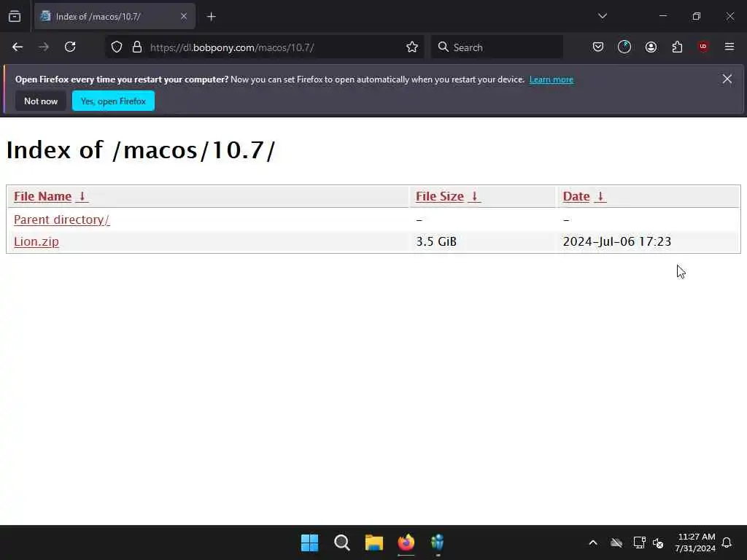The width and height of the screenshot is (747, 560).
Task: Dismiss the Firefox startup notification bar
Action: tap(727, 79)
